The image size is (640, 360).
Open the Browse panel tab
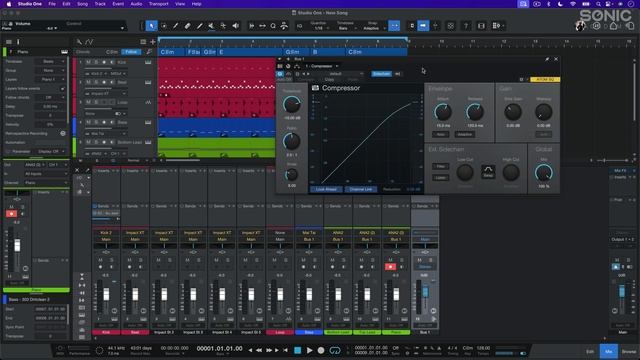click(629, 351)
